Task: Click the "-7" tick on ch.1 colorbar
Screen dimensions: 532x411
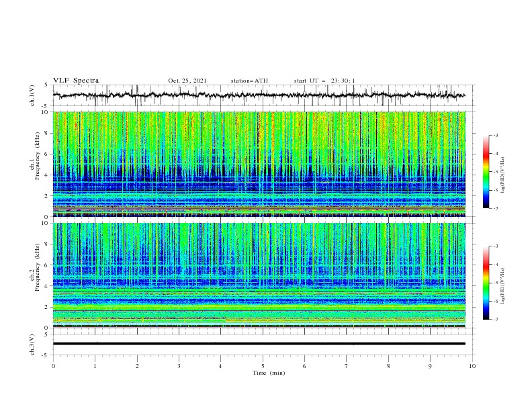Action: pyautogui.click(x=496, y=208)
